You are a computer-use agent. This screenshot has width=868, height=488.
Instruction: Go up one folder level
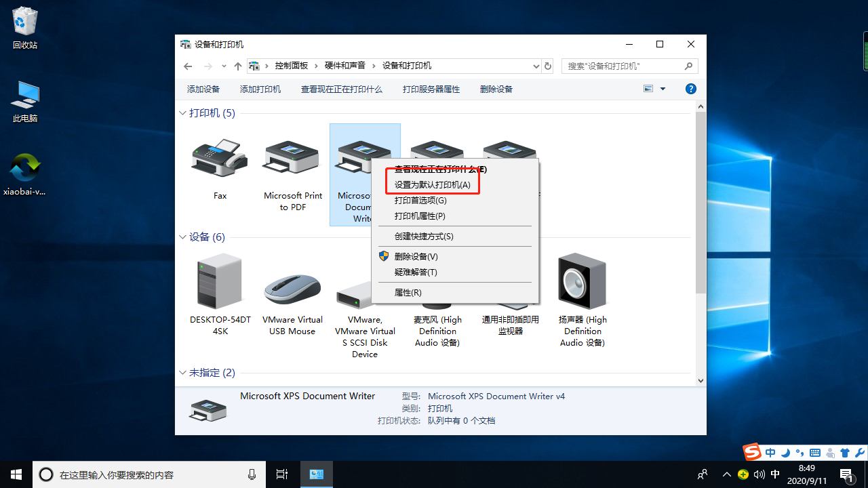click(238, 66)
